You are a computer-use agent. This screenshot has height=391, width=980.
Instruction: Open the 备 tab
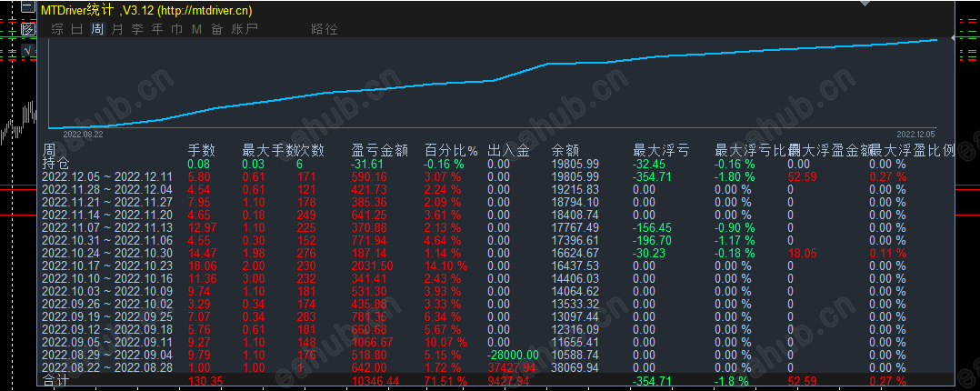pyautogui.click(x=217, y=29)
